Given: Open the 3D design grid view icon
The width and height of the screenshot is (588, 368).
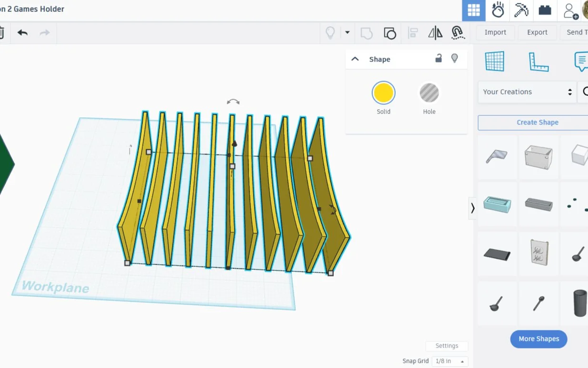Looking at the screenshot, I should (x=474, y=10).
